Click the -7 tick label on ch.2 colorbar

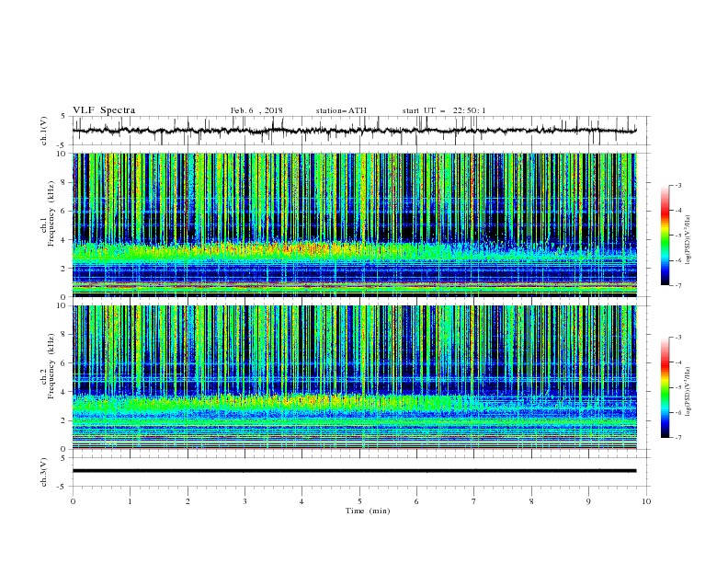pos(677,438)
